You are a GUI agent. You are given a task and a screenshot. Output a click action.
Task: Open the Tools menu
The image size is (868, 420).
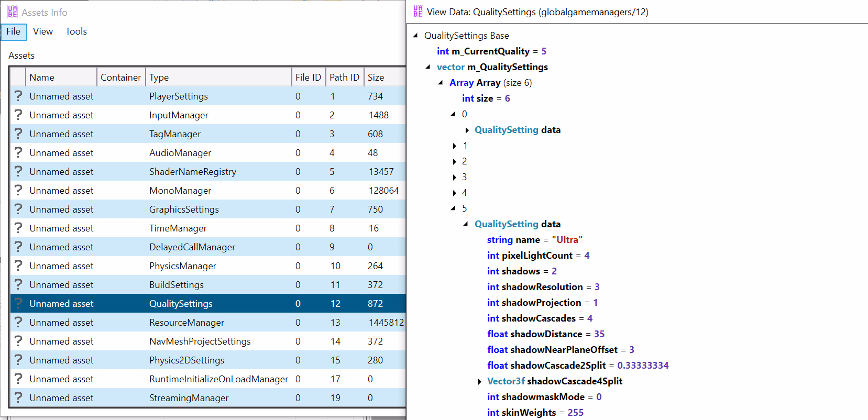76,31
